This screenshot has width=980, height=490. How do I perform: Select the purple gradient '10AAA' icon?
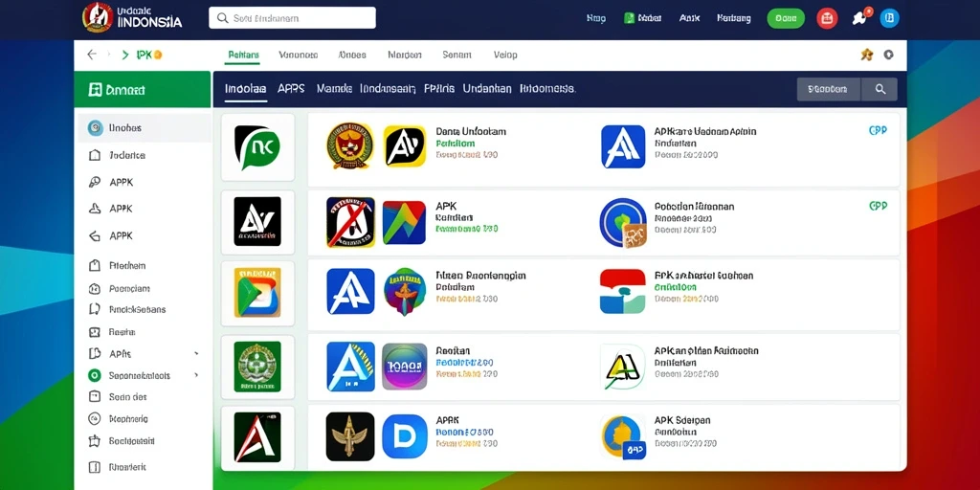point(405,367)
